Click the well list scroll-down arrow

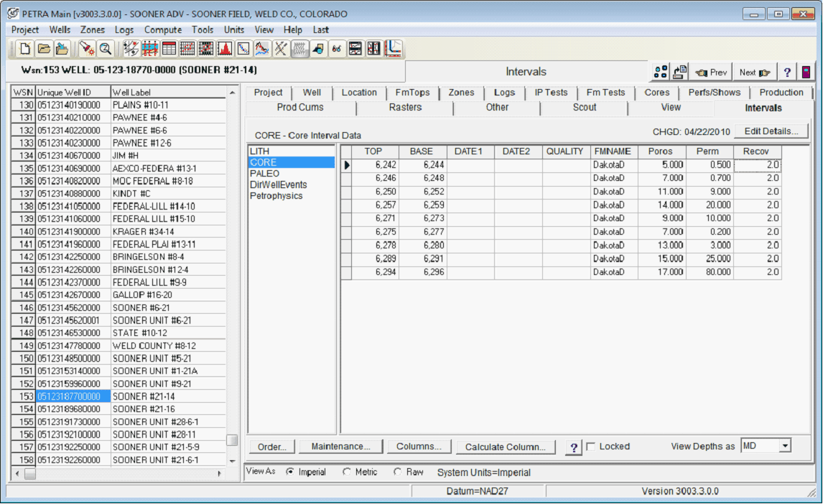pyautogui.click(x=232, y=460)
